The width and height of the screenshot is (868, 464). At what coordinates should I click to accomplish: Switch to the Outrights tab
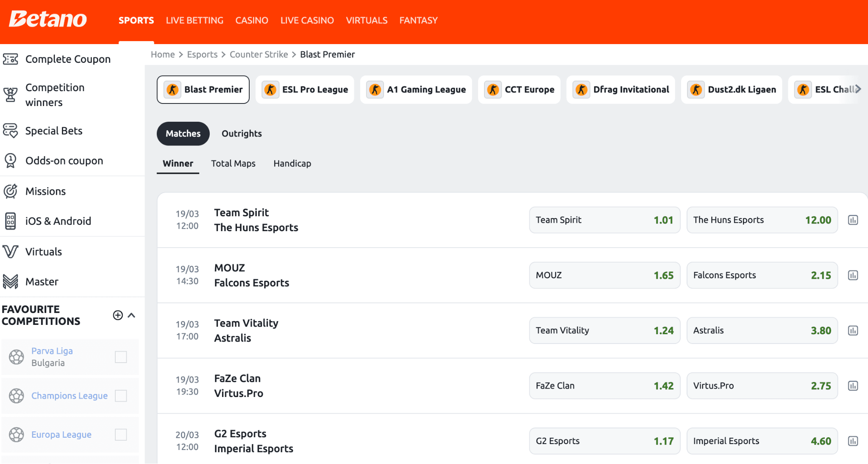pyautogui.click(x=242, y=133)
